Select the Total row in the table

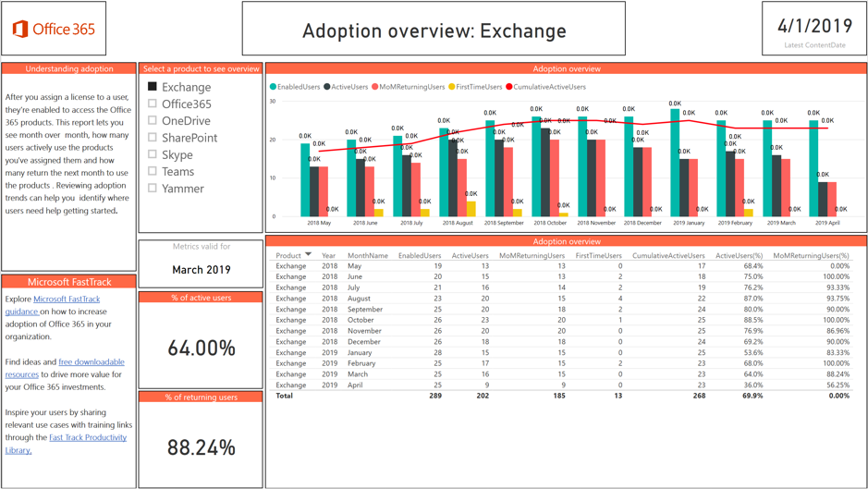click(285, 396)
